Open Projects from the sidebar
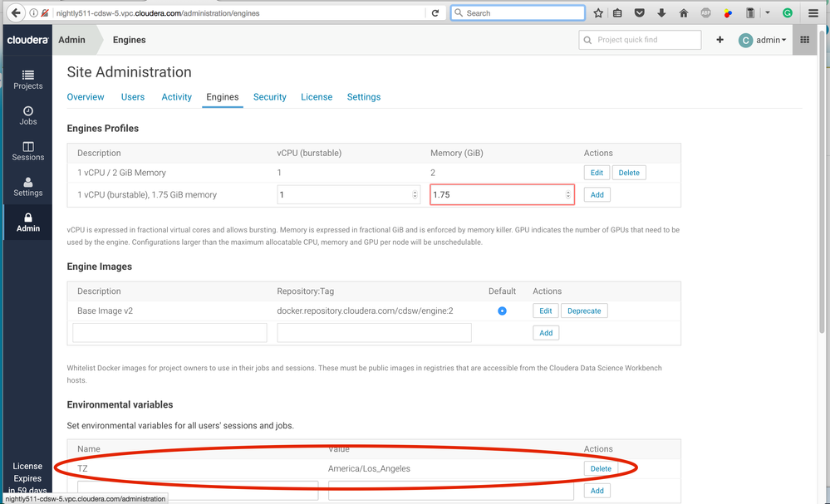Screen dimensions: 830x504 click(27, 80)
